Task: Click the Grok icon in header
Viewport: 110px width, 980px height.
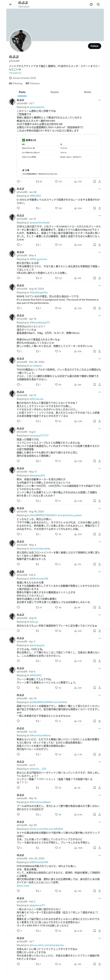Action: coord(91,5)
